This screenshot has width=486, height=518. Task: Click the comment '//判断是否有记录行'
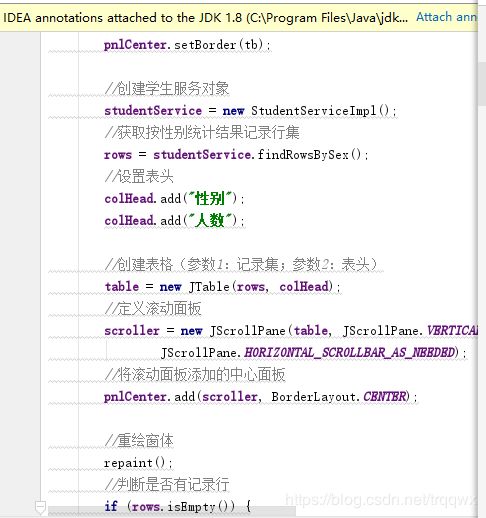[167, 485]
